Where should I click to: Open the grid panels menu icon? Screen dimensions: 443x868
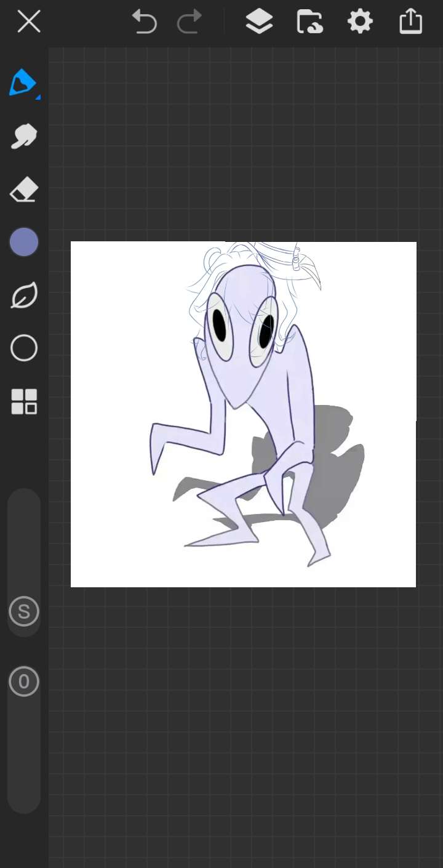24,402
